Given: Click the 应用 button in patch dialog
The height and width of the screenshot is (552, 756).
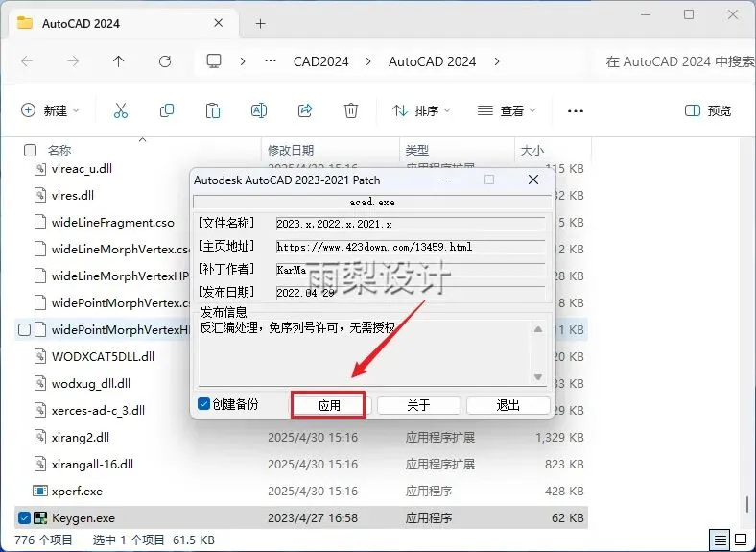Looking at the screenshot, I should pyautogui.click(x=329, y=405).
